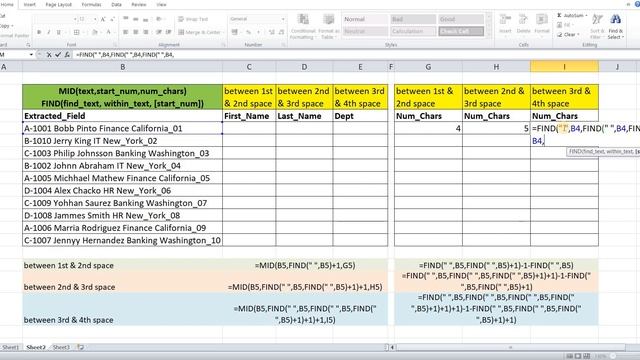Apply the Good cell style
The height and width of the screenshot is (360, 640).
[x=461, y=19]
